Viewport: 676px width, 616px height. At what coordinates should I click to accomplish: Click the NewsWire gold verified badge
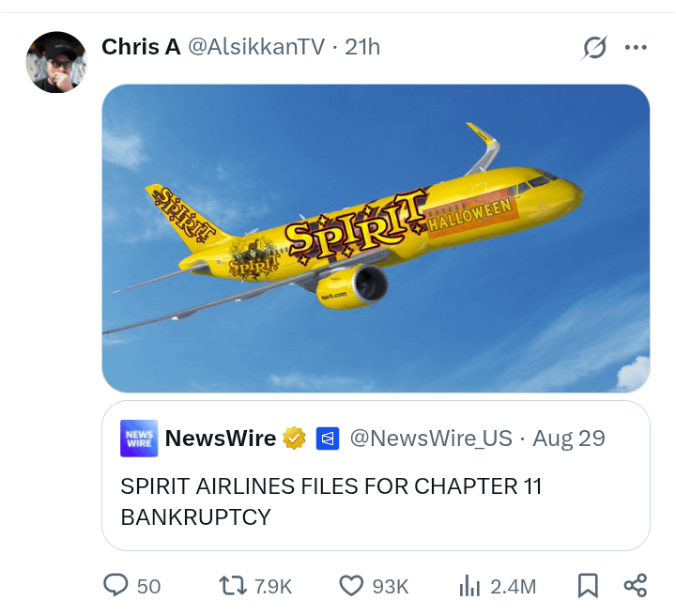294,438
